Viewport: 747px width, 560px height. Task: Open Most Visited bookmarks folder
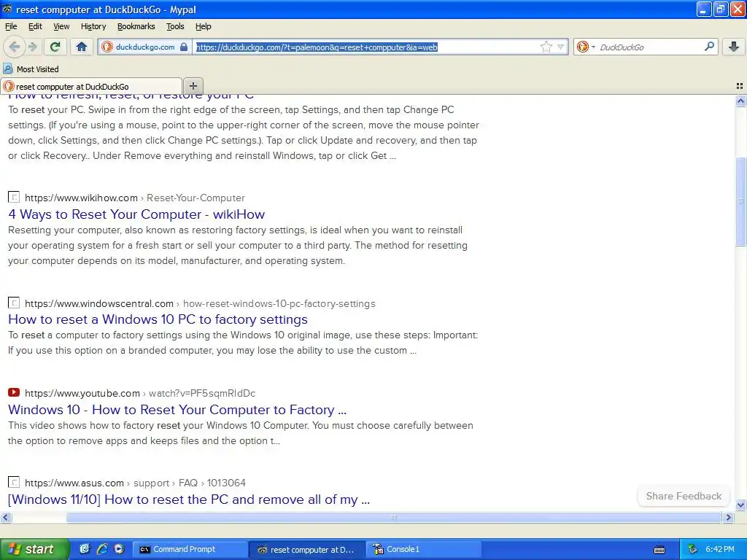coord(31,69)
